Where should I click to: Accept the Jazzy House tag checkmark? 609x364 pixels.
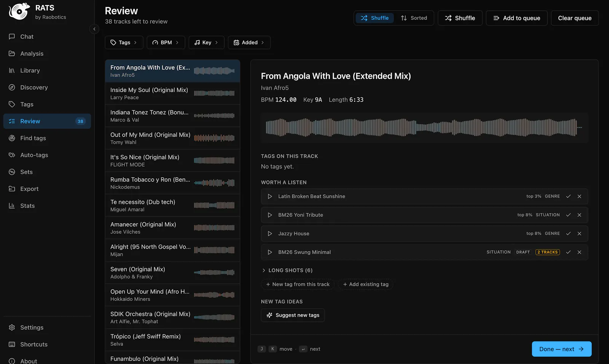[568, 234]
